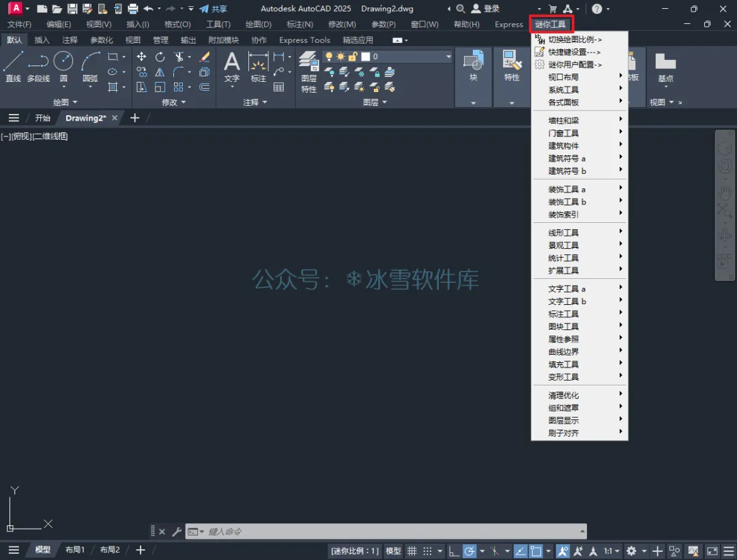Image resolution: width=737 pixels, height=560 pixels.
Task: Click the 迷你比例:1 status bar button
Action: 355,550
